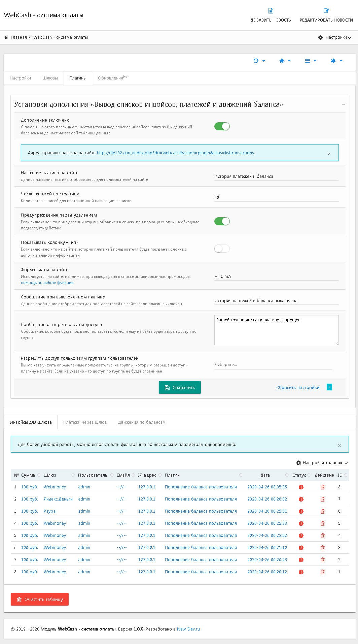Click the home icon in breadcrumb
The width and height of the screenshot is (358, 644).
[x=6, y=37]
